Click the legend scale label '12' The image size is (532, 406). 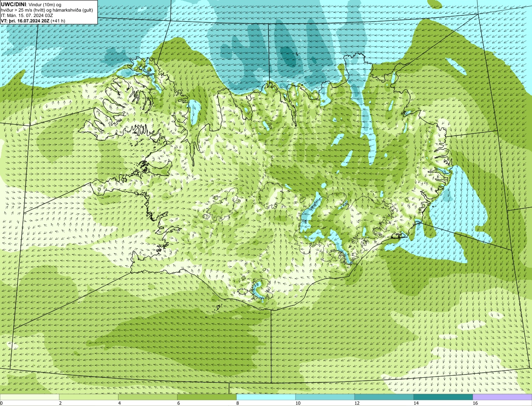pyautogui.click(x=357, y=403)
